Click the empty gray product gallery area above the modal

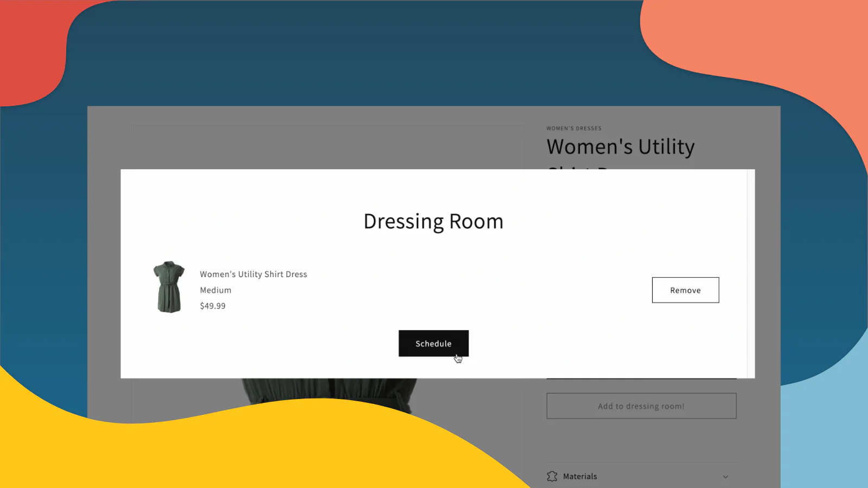tap(328, 147)
